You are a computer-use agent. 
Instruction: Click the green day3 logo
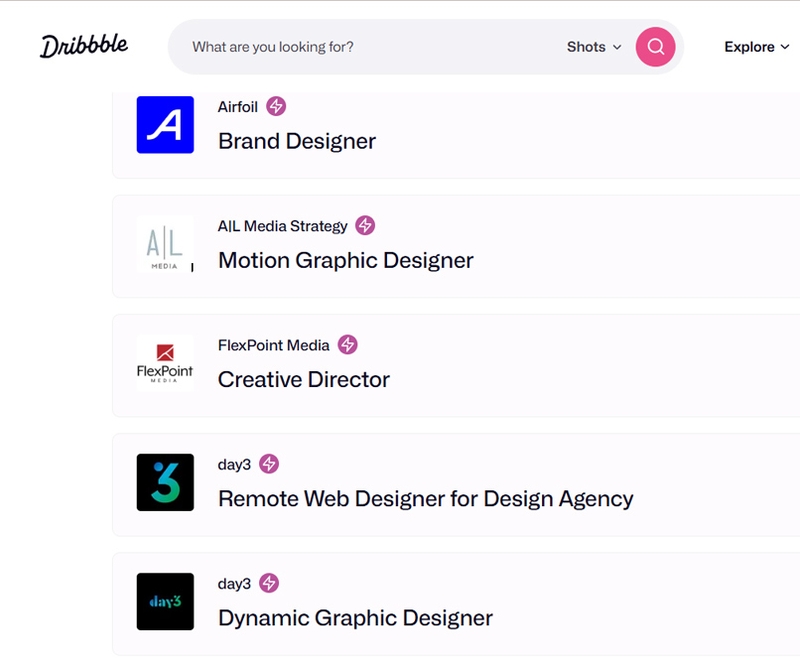coord(166,481)
